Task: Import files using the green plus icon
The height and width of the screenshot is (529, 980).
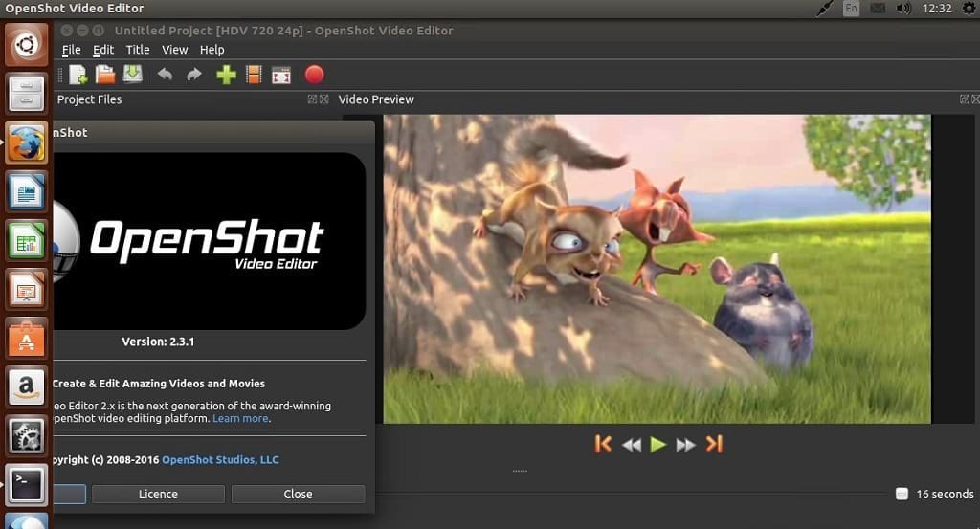Action: click(x=226, y=75)
